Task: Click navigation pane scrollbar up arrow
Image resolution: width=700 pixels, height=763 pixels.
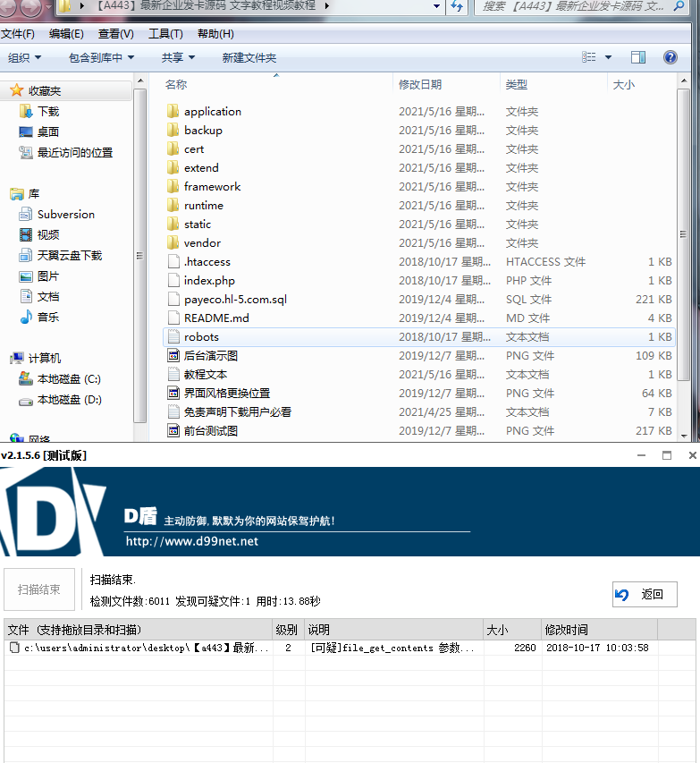Action: click(x=140, y=81)
